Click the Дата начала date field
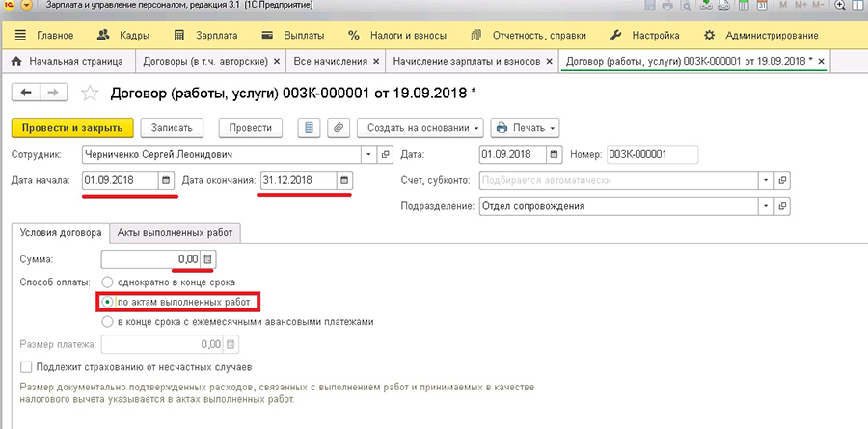This screenshot has width=868, height=429. pos(120,180)
